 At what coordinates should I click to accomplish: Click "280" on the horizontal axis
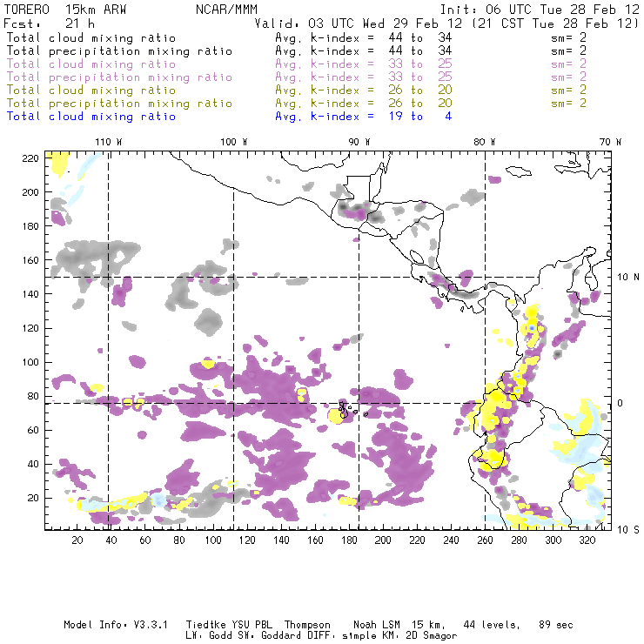[519, 540]
